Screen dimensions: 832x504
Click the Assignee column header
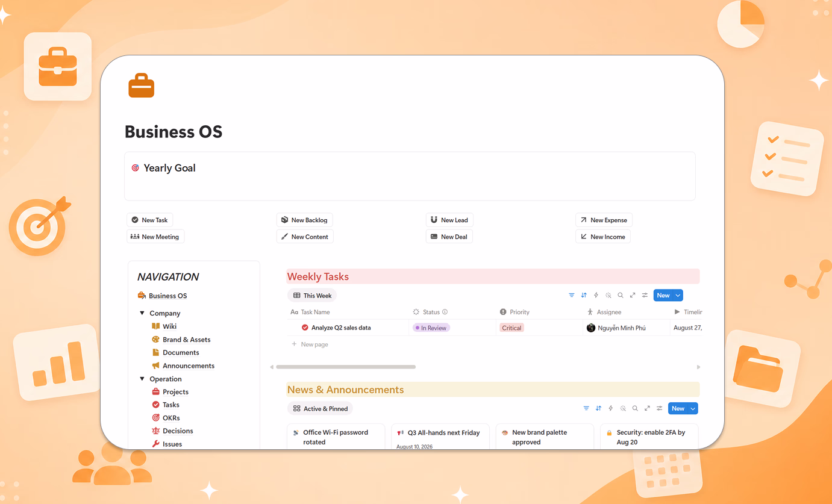[x=604, y=312]
